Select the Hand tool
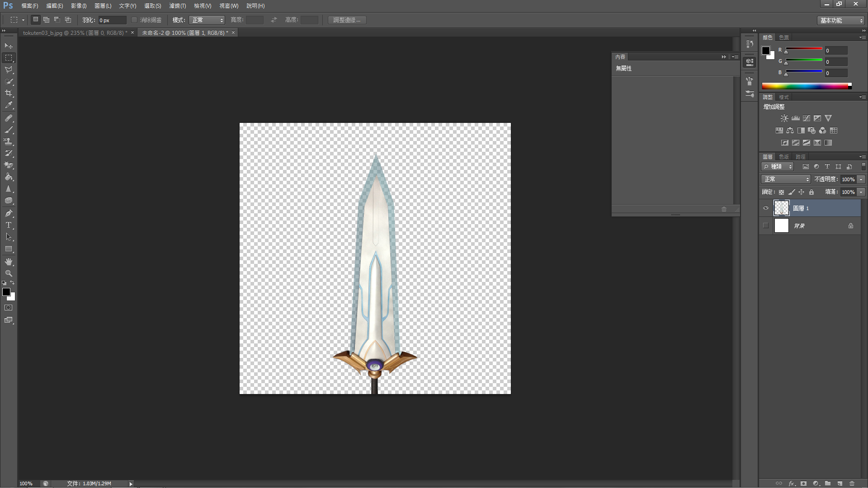 9,262
